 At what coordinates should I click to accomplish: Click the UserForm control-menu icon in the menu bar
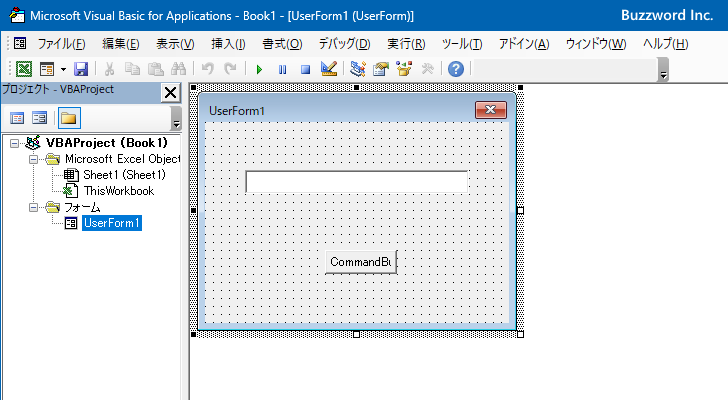[20, 44]
